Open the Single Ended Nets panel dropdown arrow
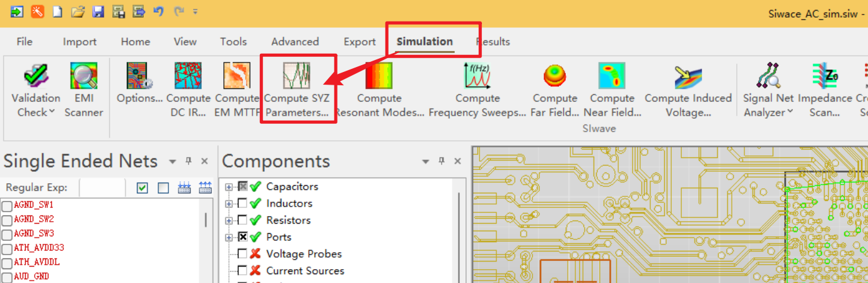This screenshot has width=868, height=283. pyautogui.click(x=171, y=162)
